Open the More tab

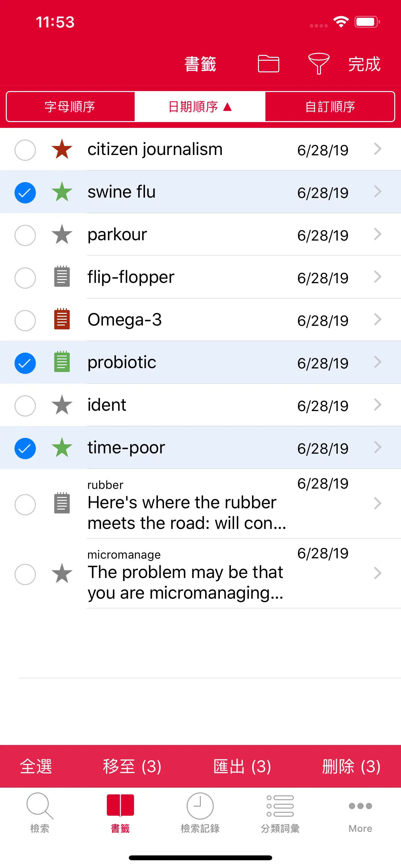[360, 813]
